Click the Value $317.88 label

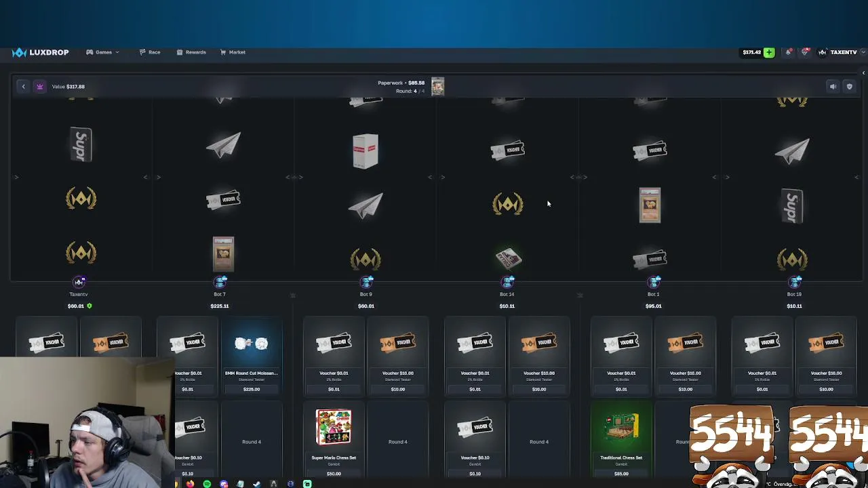[x=68, y=87]
